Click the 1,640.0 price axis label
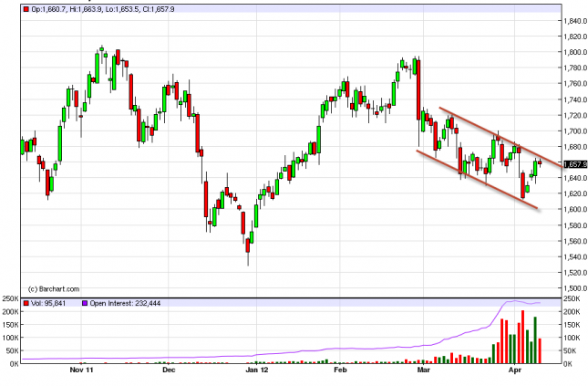Screen dimensions: 588x386 tap(575, 178)
